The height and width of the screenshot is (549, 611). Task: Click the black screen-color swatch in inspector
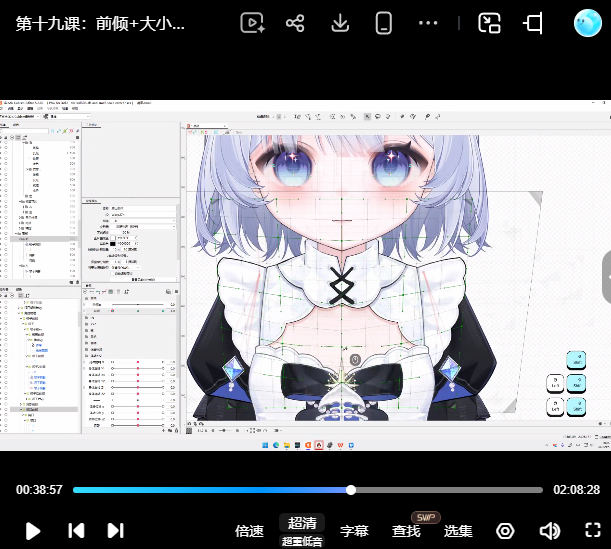pyautogui.click(x=113, y=244)
